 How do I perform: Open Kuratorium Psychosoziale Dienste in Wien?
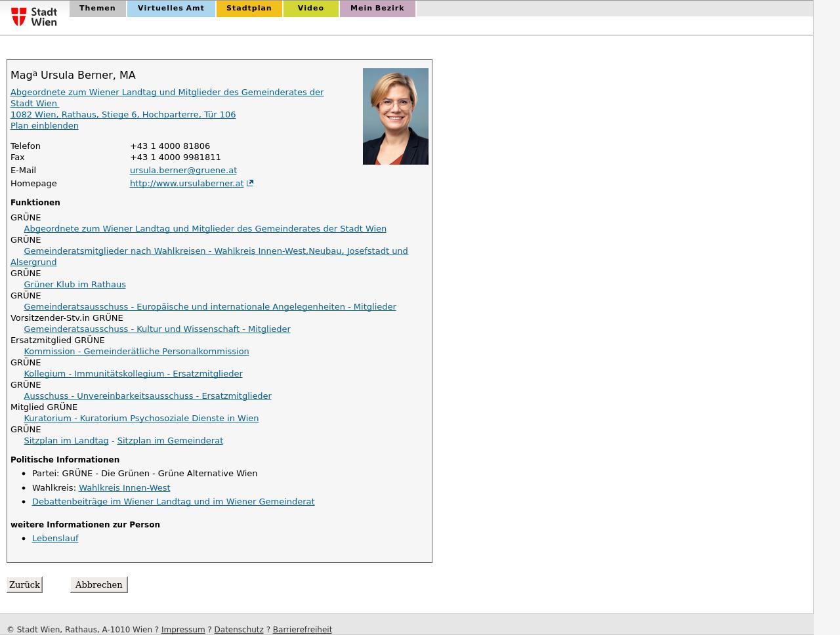coord(141,419)
